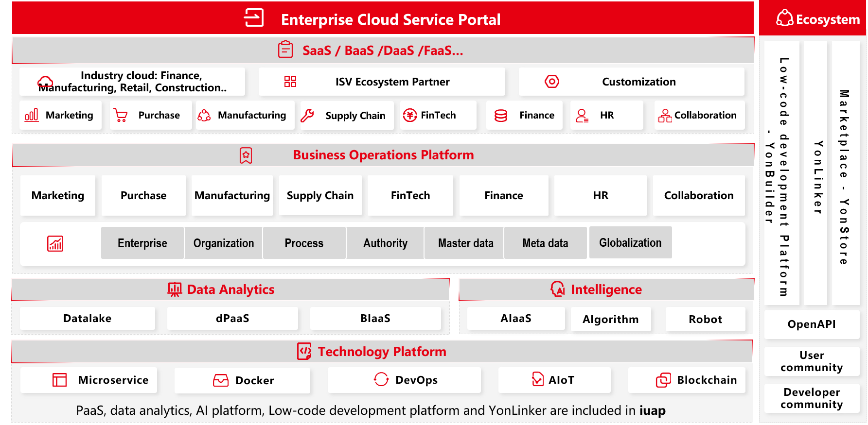Click the HR person icon

(x=582, y=115)
